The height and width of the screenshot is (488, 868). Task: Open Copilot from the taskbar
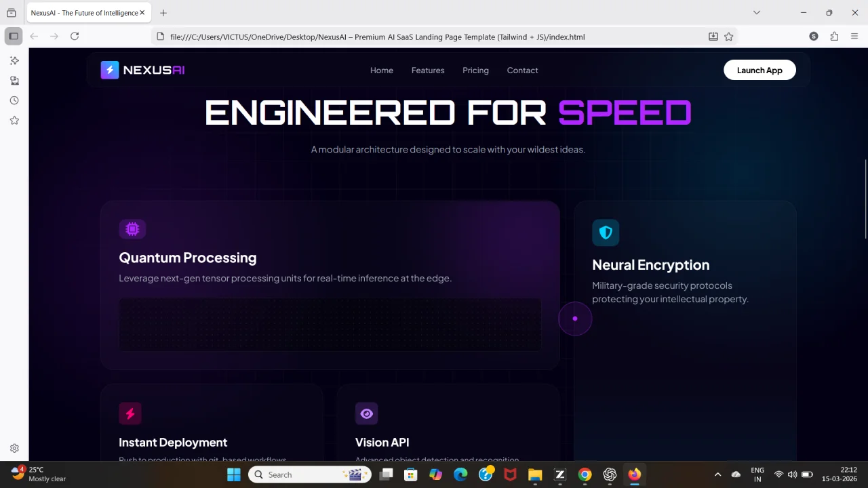[x=435, y=474]
